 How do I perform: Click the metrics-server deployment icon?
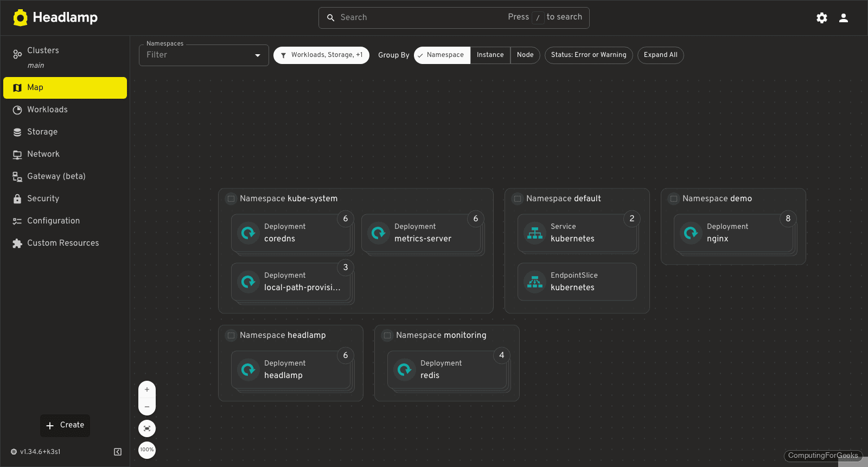click(x=379, y=233)
